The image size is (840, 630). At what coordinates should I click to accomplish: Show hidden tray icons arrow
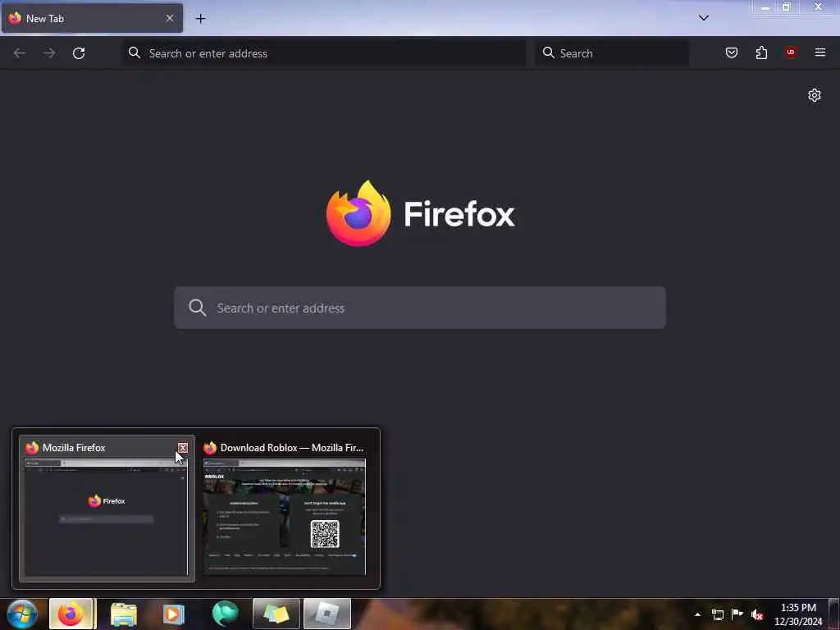click(x=697, y=614)
